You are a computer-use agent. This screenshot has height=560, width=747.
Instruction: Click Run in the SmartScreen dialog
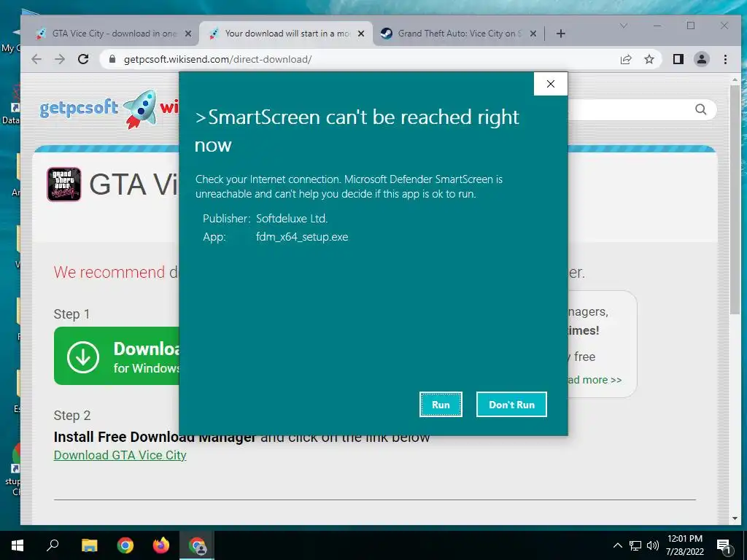(441, 404)
